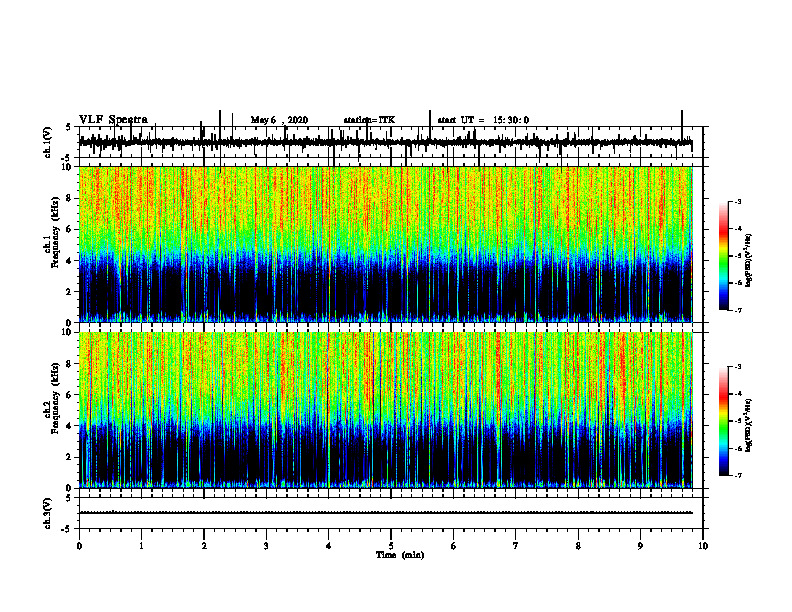Click the lower colorbar 'log(PSD)' label
This screenshot has height=612, width=792.
pyautogui.click(x=749, y=425)
